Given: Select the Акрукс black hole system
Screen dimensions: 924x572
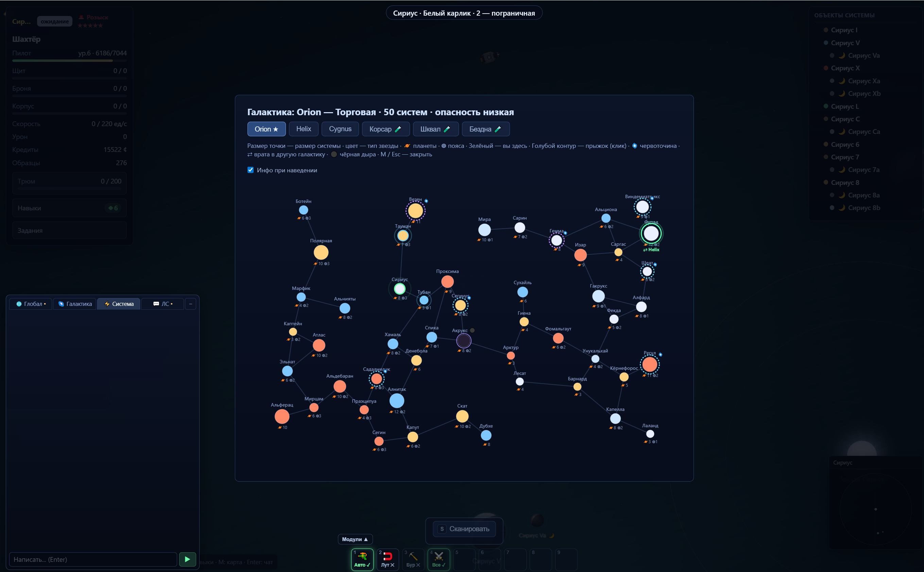Looking at the screenshot, I should click(x=463, y=341).
